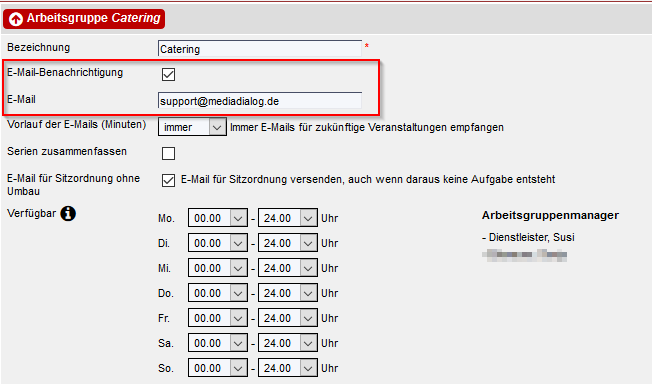Open the Sa. start time dropdown
652x384 pixels.
(x=218, y=343)
